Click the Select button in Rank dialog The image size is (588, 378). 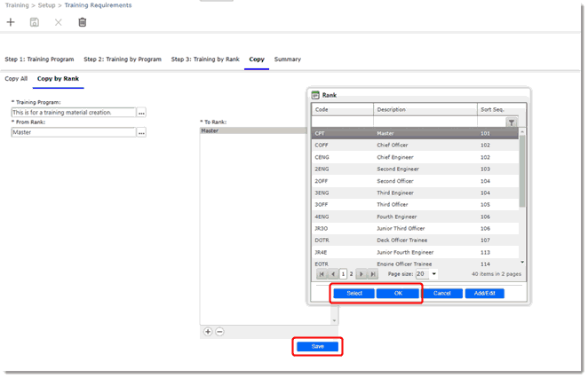[x=354, y=293]
